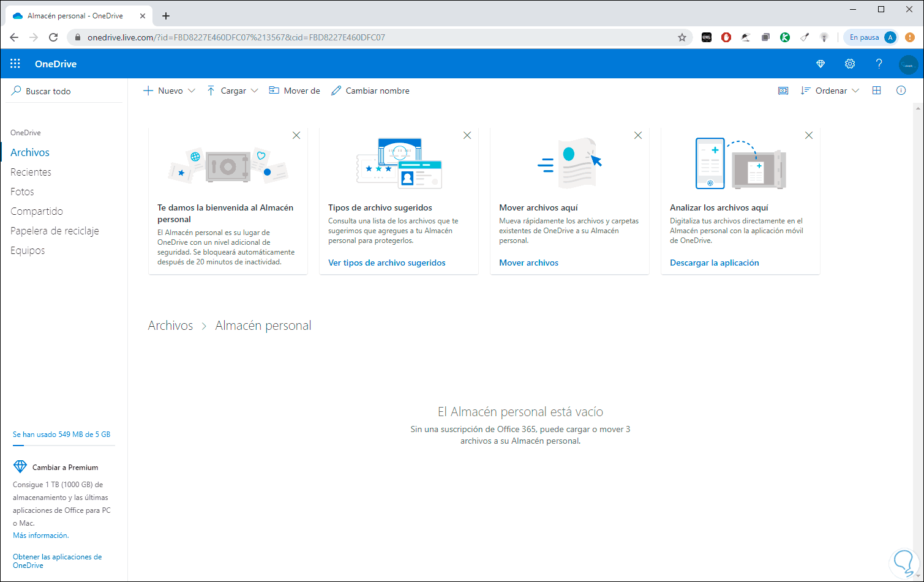
Task: Click the lock vault icon in the toolbar
Action: point(783,91)
